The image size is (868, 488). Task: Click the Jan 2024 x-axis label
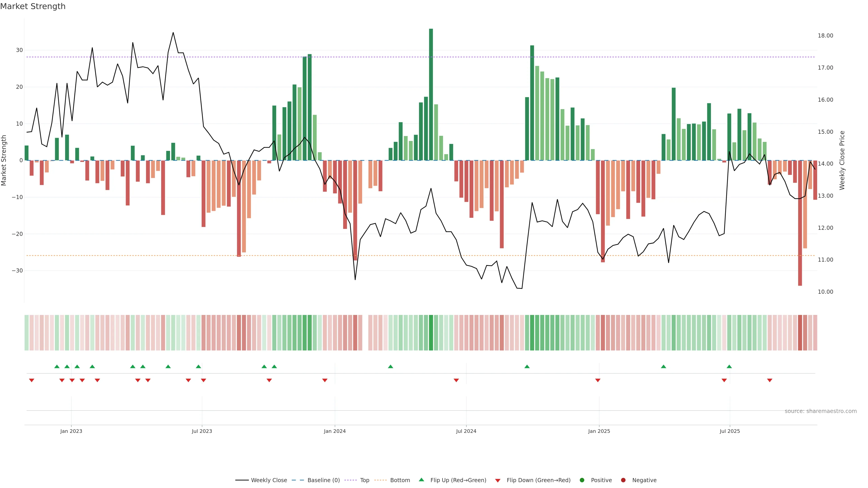(335, 431)
